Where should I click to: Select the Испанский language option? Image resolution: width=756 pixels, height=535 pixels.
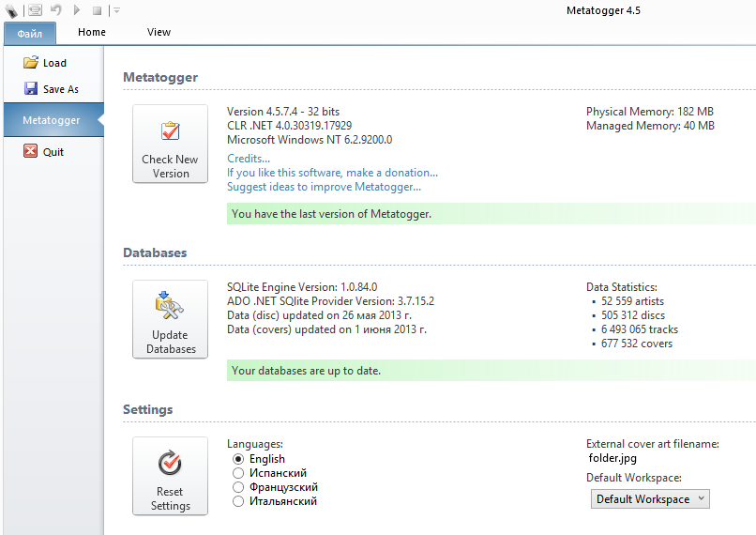tap(238, 473)
